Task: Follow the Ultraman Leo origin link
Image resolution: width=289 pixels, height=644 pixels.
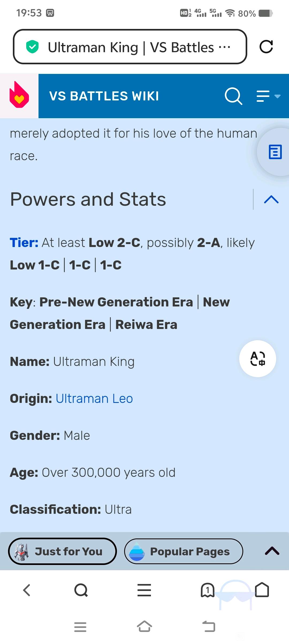Action: [94, 399]
